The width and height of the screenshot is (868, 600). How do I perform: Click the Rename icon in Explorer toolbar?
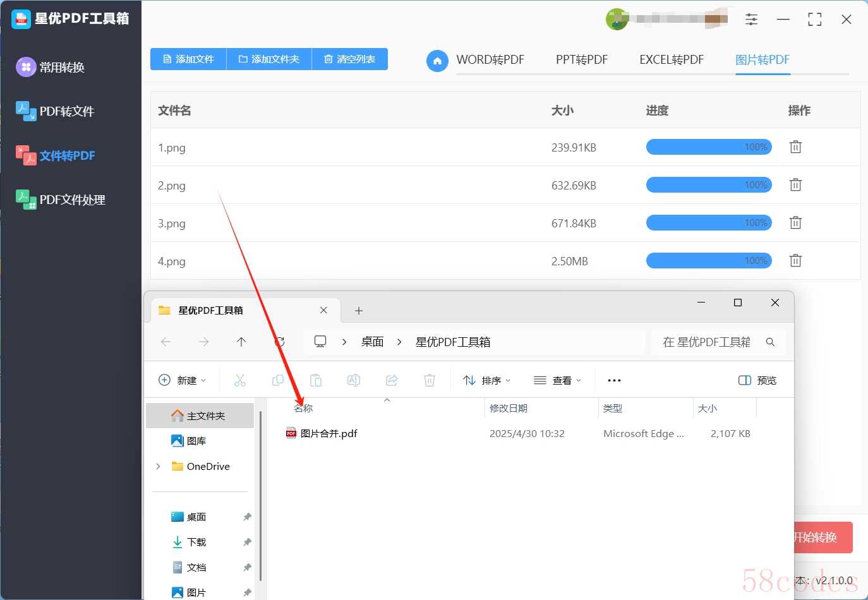(x=354, y=380)
